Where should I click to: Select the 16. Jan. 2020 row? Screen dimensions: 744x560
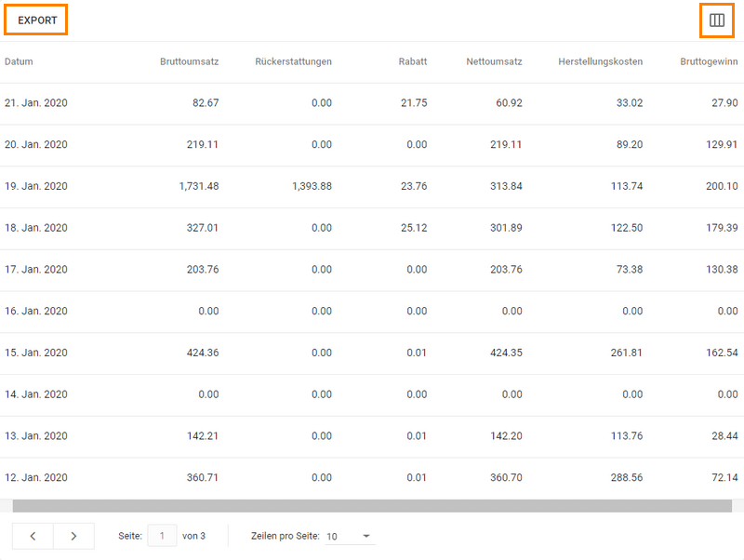(x=36, y=311)
